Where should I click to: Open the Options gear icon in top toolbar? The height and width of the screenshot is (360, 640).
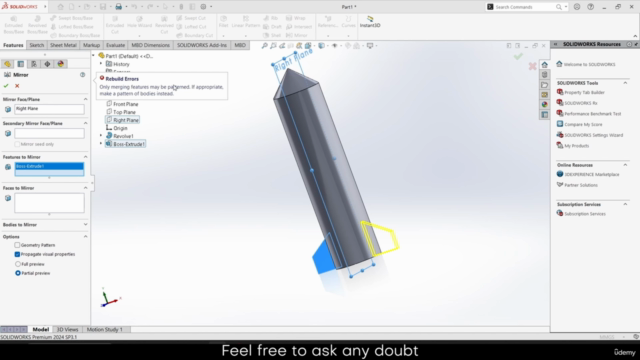(x=203, y=7)
